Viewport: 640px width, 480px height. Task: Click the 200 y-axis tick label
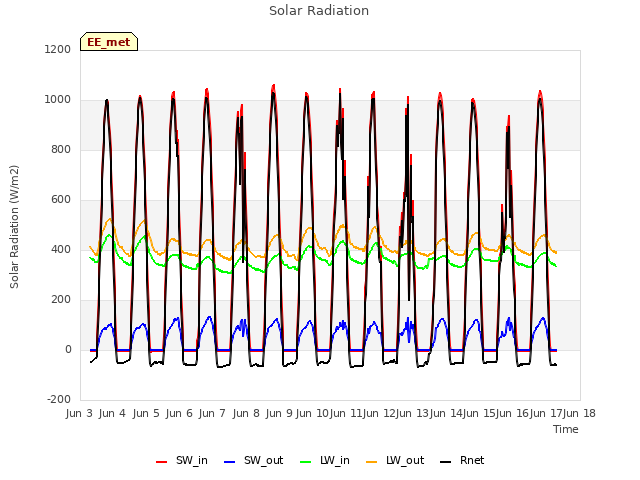[61, 300]
